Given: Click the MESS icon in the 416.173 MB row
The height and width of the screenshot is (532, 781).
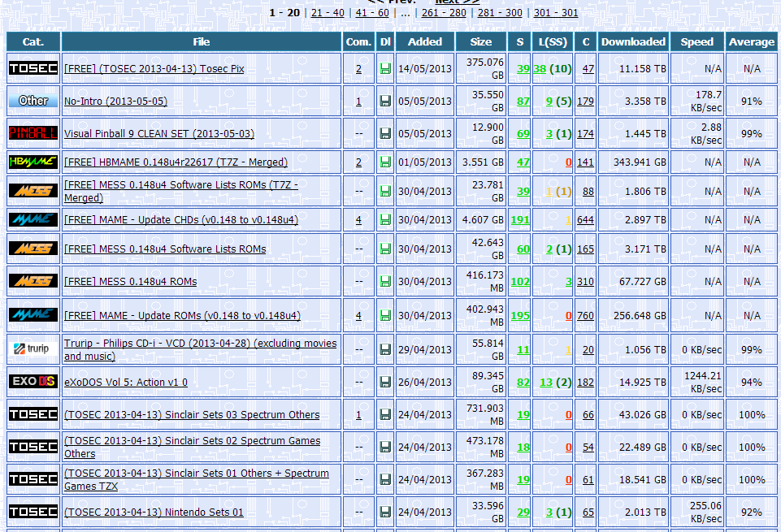Looking at the screenshot, I should click(x=33, y=281).
